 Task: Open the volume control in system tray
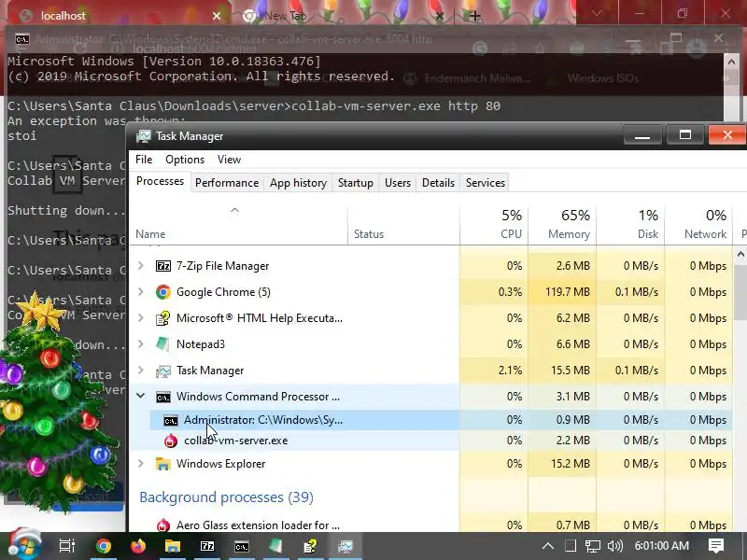pos(615,546)
